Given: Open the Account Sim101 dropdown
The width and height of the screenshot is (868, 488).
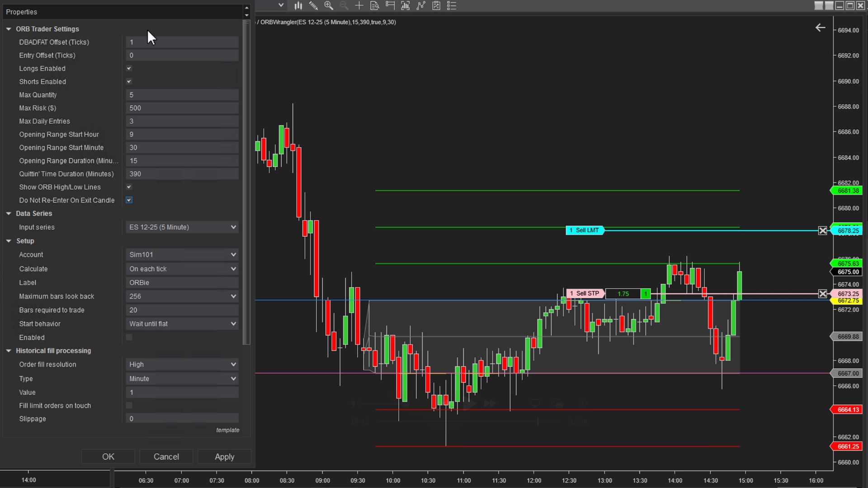Looking at the screenshot, I should [182, 255].
